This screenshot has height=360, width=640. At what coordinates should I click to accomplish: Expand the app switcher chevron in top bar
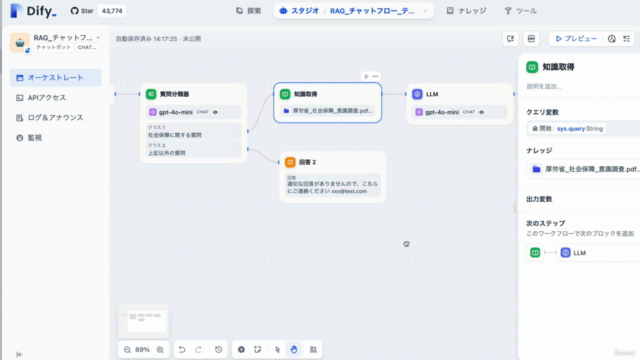(425, 11)
